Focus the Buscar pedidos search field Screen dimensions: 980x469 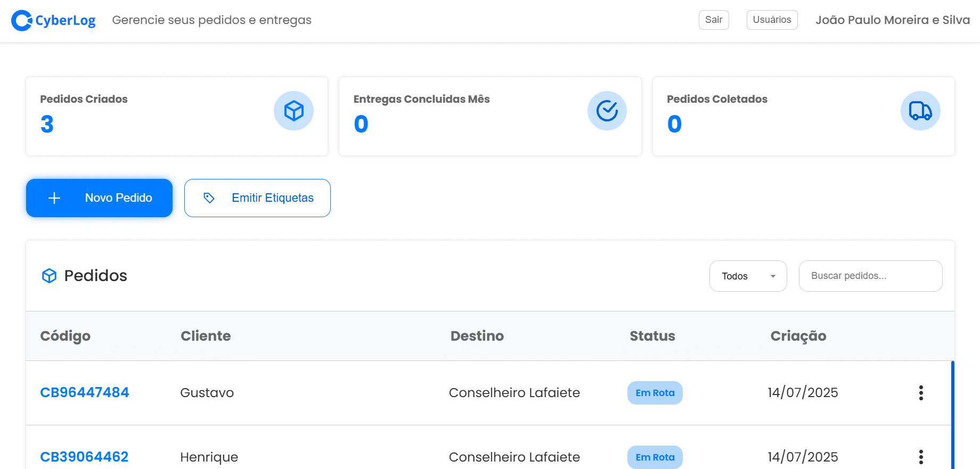click(x=870, y=276)
